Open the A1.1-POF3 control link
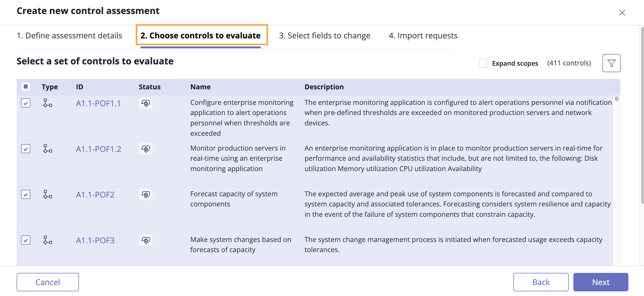 95,240
